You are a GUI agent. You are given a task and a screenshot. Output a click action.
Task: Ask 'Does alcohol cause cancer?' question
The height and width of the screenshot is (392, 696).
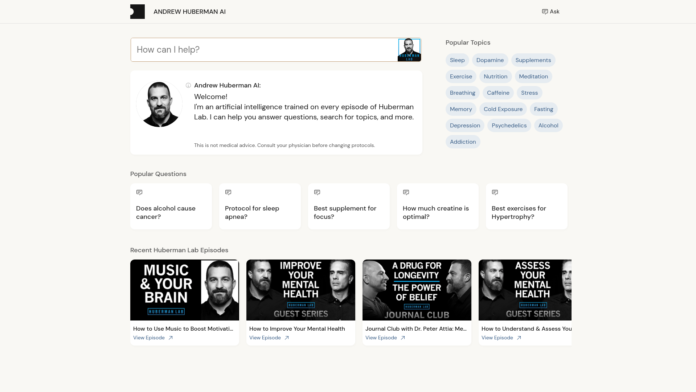[x=171, y=206]
